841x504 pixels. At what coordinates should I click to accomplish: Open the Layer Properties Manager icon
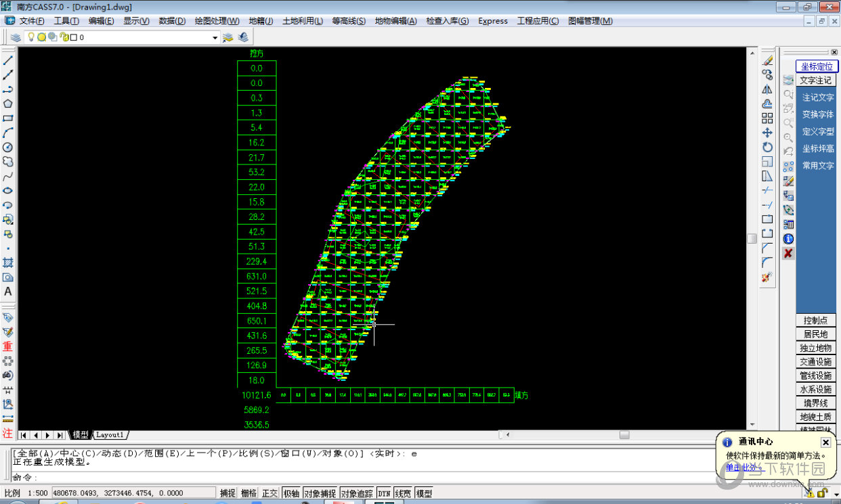pos(15,38)
